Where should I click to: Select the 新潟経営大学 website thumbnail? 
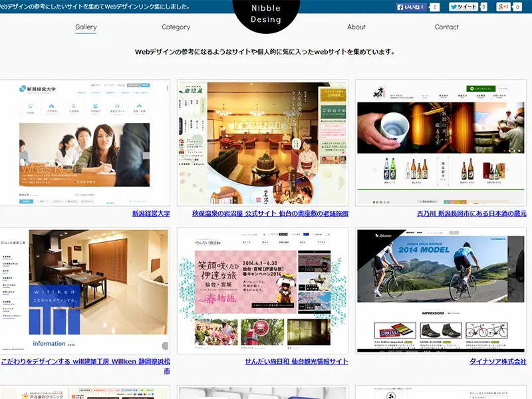(x=84, y=143)
